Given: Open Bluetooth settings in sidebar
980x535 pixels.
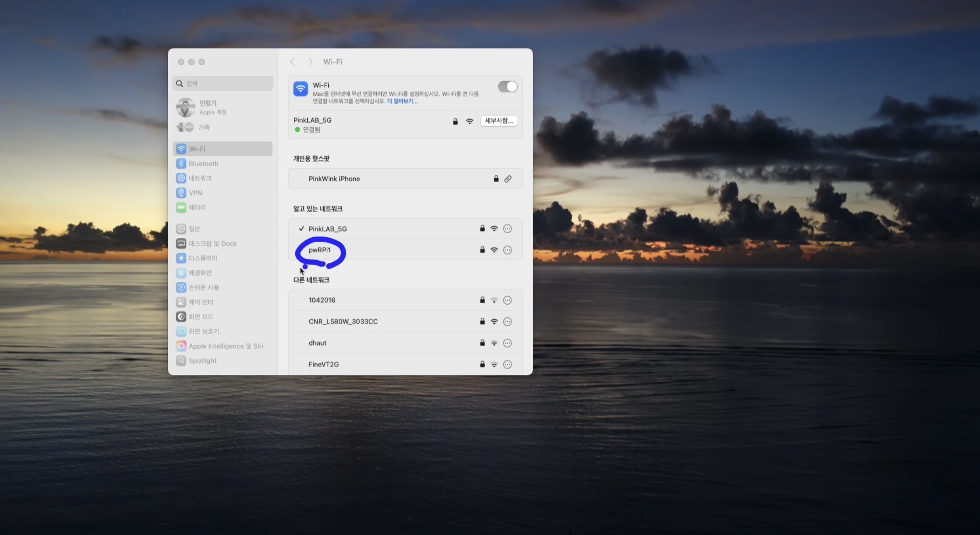Looking at the screenshot, I should tap(203, 163).
